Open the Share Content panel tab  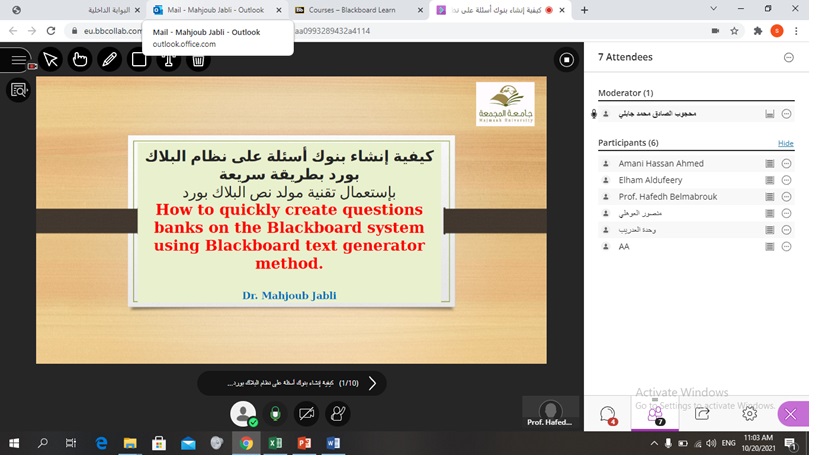(x=702, y=415)
